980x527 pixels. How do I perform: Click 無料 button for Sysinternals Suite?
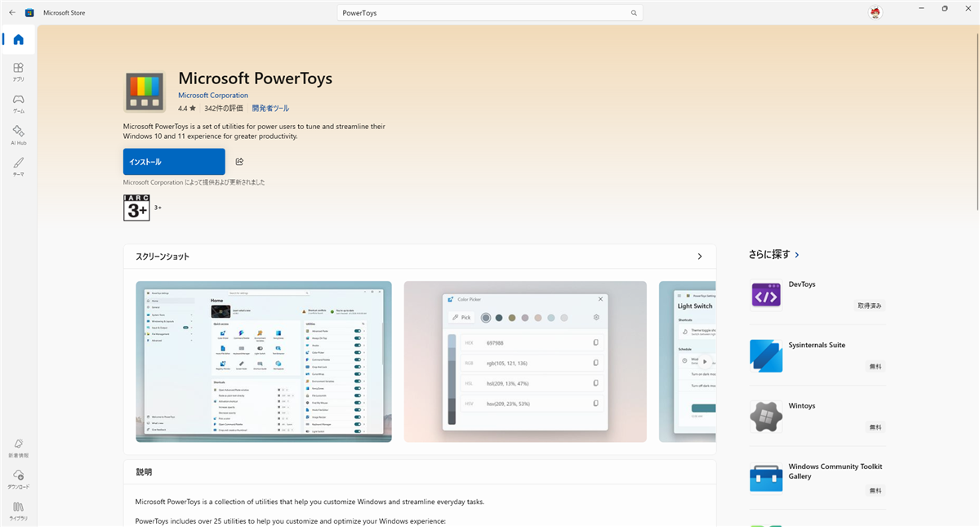875,366
